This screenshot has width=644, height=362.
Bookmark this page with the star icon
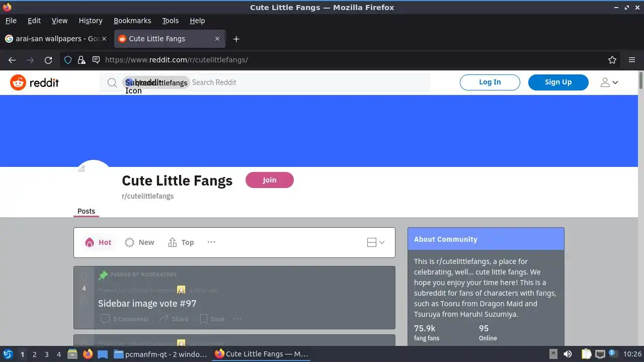[612, 60]
